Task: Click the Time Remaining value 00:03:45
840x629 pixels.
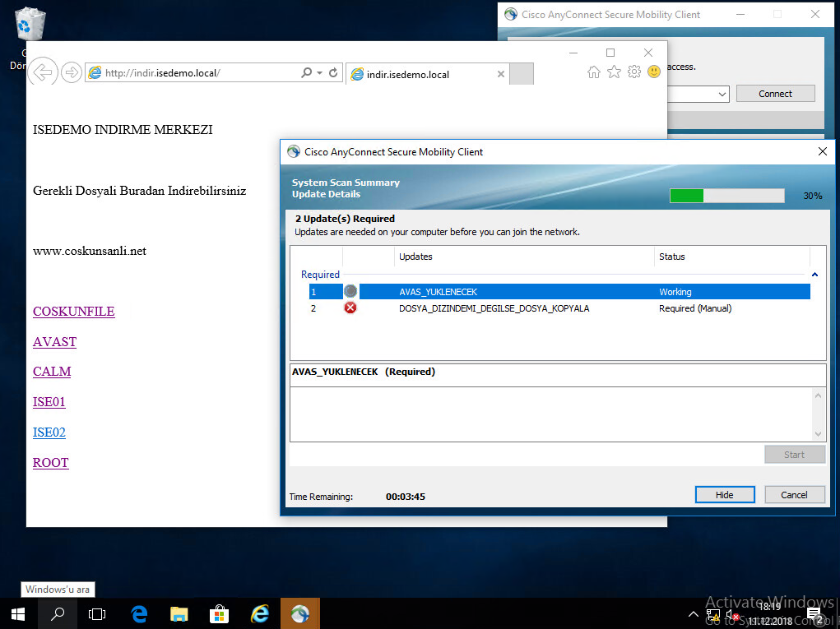Action: (x=406, y=497)
